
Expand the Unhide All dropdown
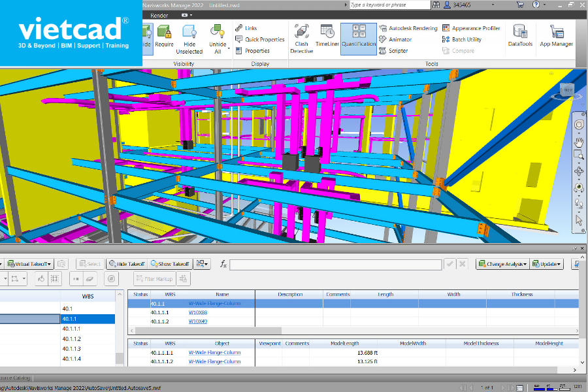point(229,49)
